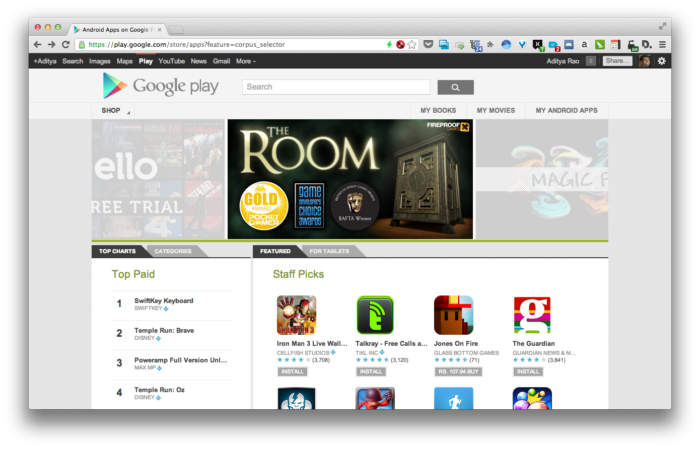This screenshot has height=449, width=700.
Task: Go back with the browser arrow
Action: coord(38,45)
